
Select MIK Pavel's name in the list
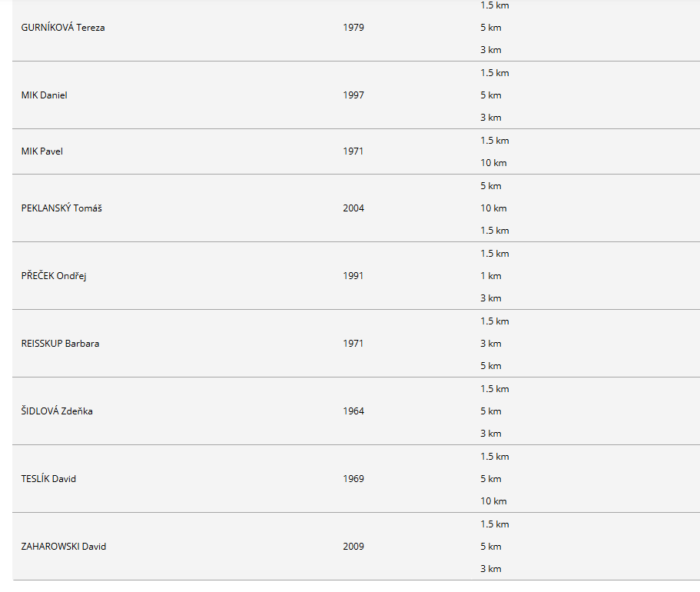(x=42, y=151)
